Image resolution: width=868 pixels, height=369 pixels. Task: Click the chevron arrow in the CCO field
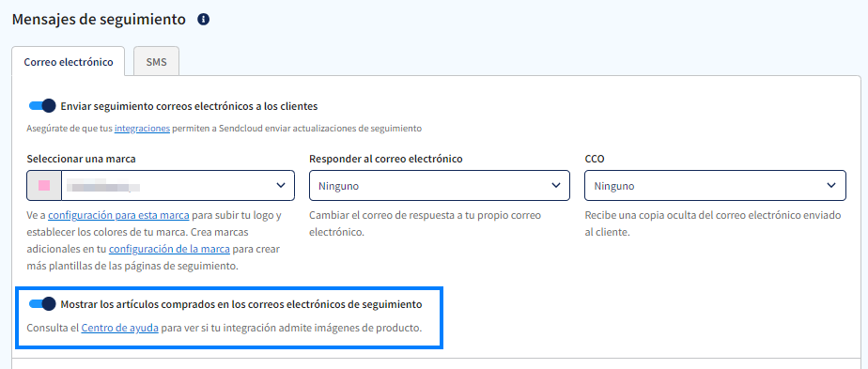tap(831, 185)
